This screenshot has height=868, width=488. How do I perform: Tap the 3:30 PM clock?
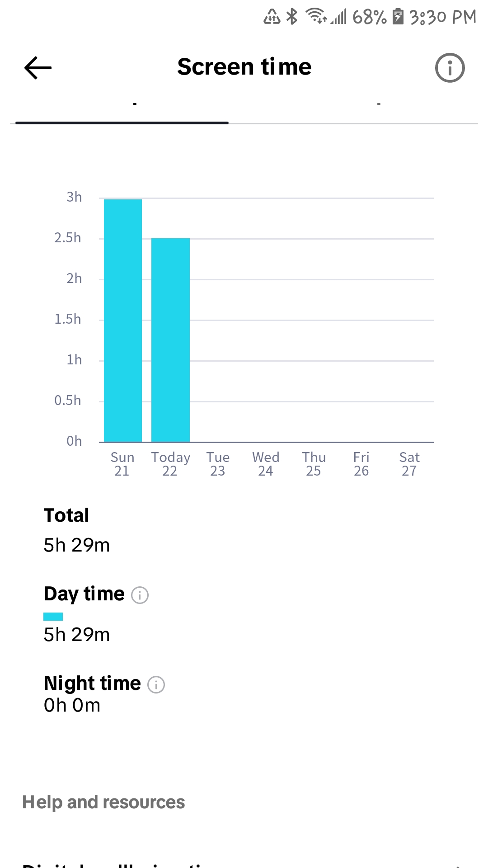(x=443, y=17)
